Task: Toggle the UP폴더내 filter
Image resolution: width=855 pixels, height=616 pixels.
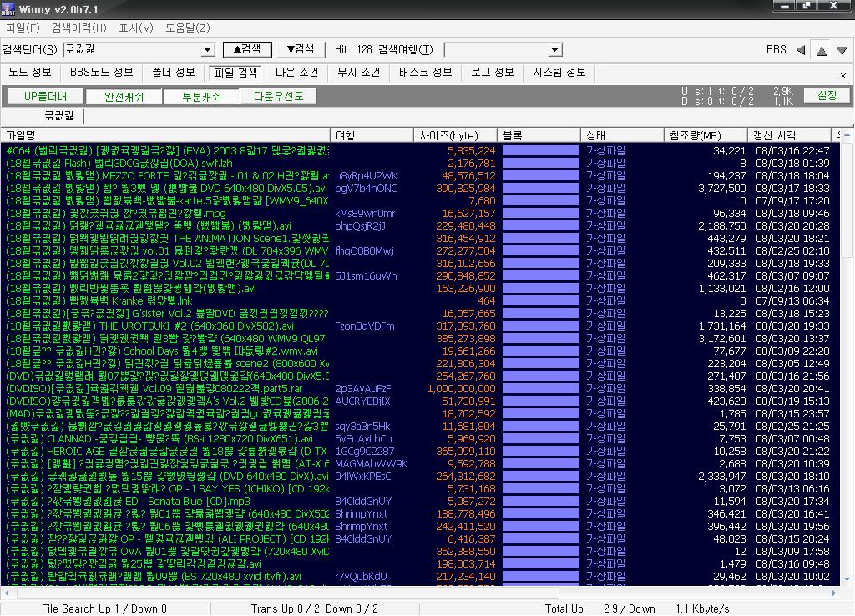Action: (46, 97)
